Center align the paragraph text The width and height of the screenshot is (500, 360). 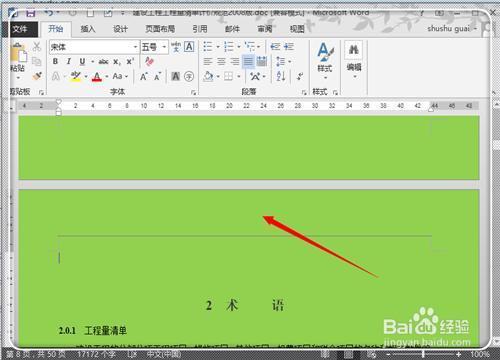221,61
